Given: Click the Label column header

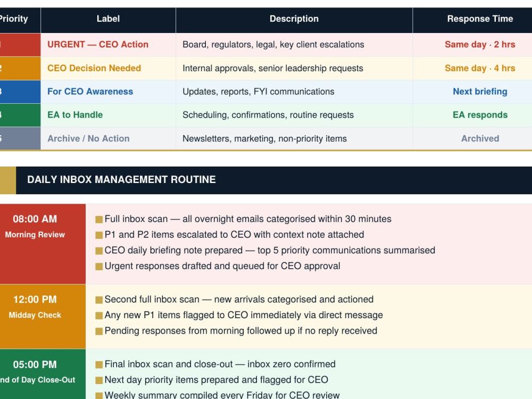Looking at the screenshot, I should [x=108, y=19].
